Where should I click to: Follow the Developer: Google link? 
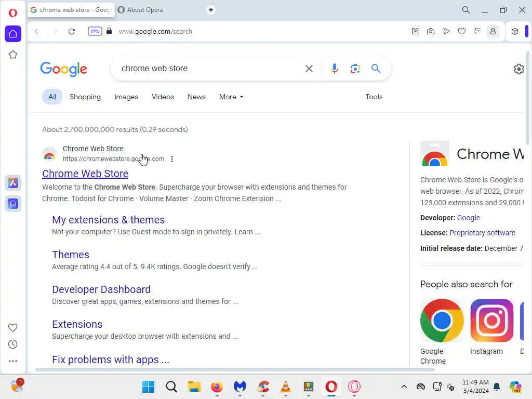tap(468, 218)
